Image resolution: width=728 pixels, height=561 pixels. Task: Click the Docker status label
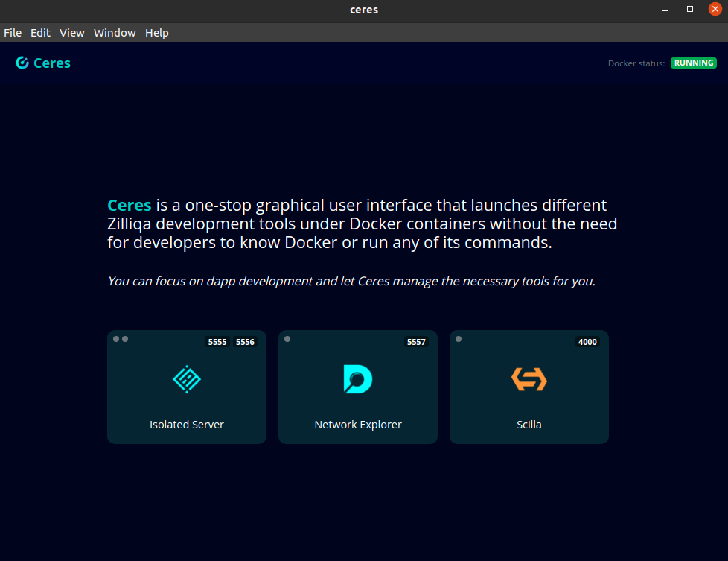pos(636,63)
